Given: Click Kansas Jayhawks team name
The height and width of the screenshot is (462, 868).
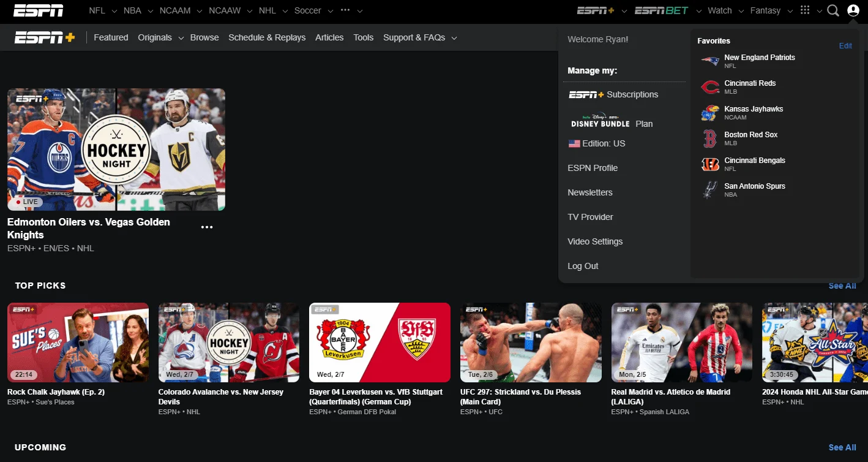Looking at the screenshot, I should [x=754, y=109].
